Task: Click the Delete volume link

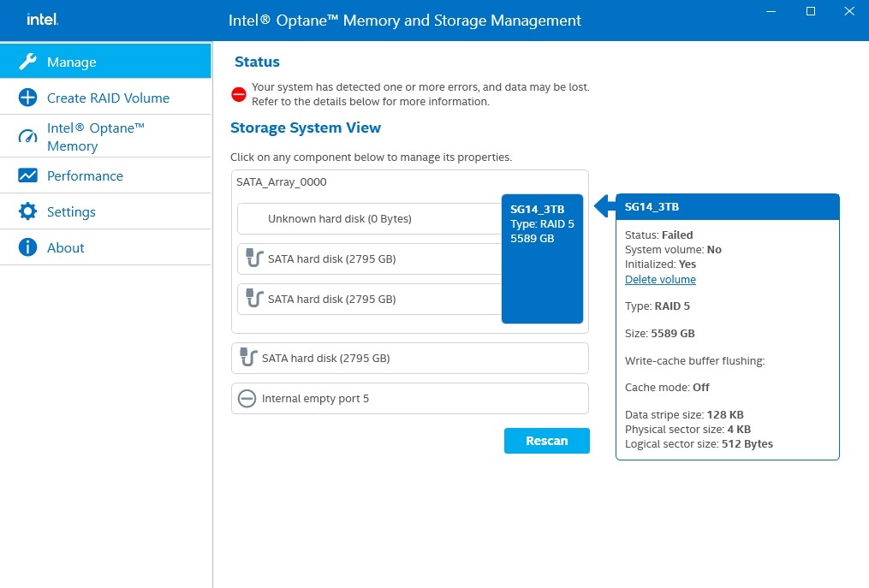Action: [x=660, y=279]
